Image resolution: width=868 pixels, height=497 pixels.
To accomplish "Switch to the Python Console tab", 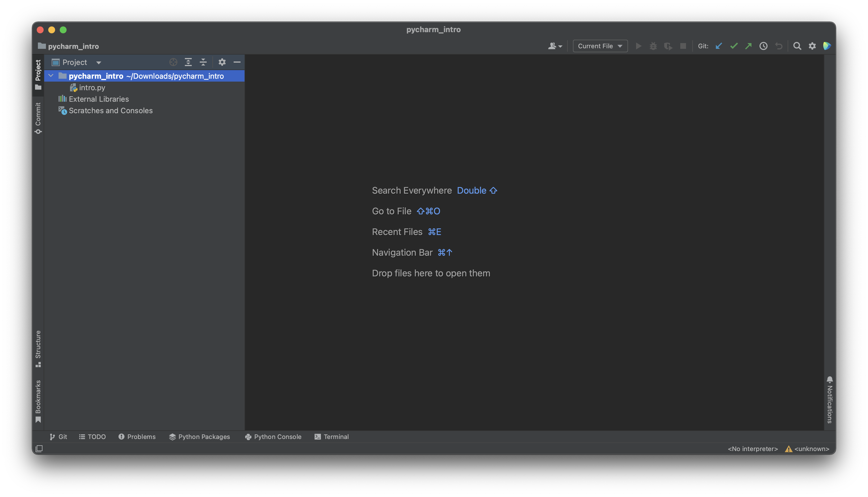I will pyautogui.click(x=273, y=437).
